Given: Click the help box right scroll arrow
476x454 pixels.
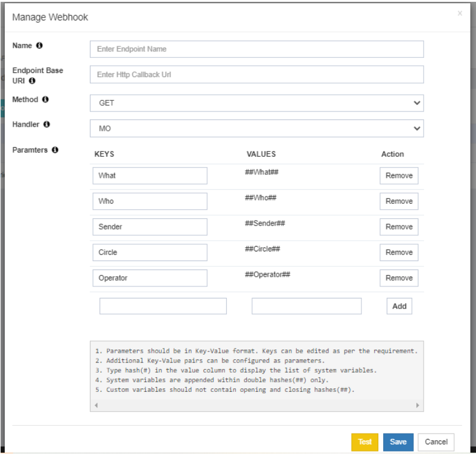Looking at the screenshot, I should (x=417, y=405).
